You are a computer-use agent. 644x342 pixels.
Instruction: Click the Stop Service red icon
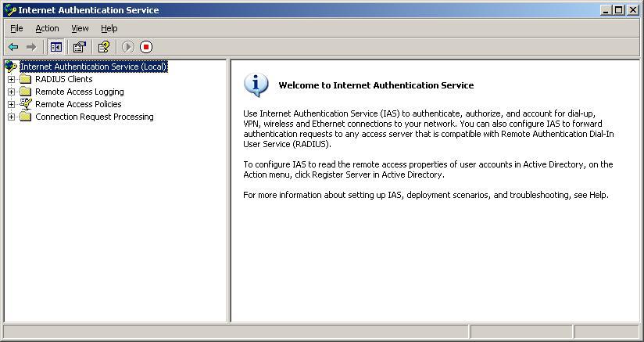[146, 47]
